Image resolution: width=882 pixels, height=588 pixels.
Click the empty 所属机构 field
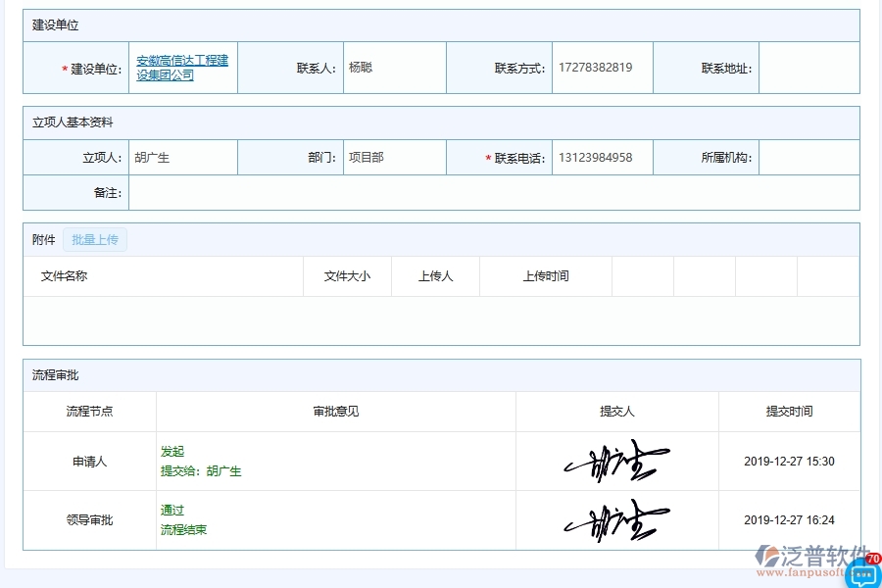tap(809, 157)
